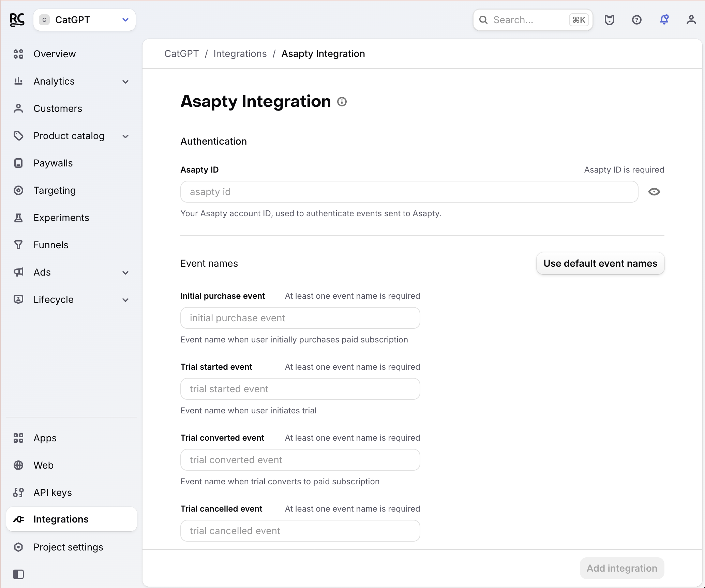The width and height of the screenshot is (705, 588).
Task: Click the Overview grid icon in sidebar
Action: click(18, 54)
